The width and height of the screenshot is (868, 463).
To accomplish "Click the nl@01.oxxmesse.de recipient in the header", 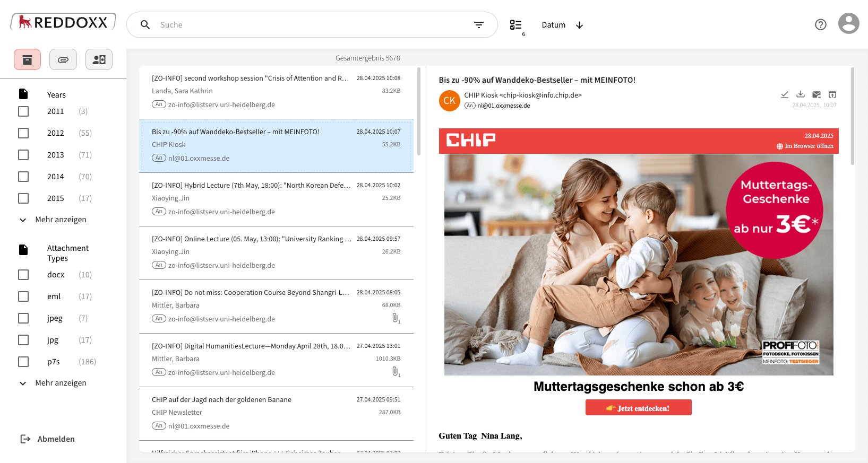I will [504, 106].
